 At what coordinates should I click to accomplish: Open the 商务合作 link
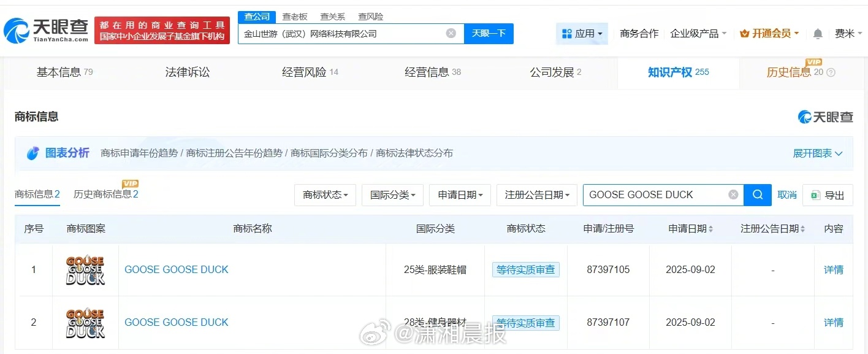point(639,34)
